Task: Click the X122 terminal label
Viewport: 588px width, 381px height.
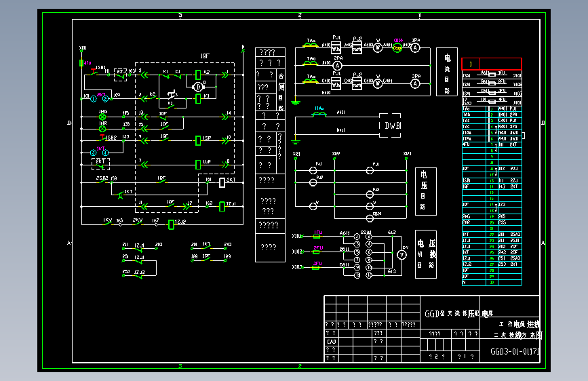Action: (x=336, y=154)
